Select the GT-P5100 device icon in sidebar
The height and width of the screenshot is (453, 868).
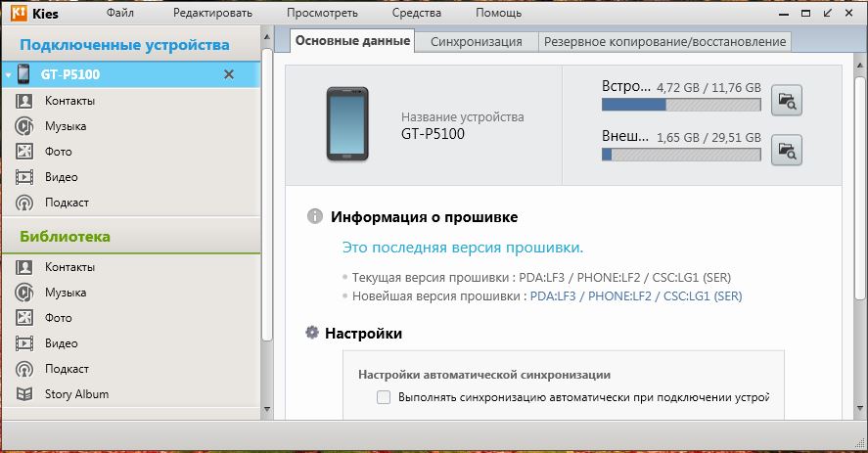[x=23, y=73]
